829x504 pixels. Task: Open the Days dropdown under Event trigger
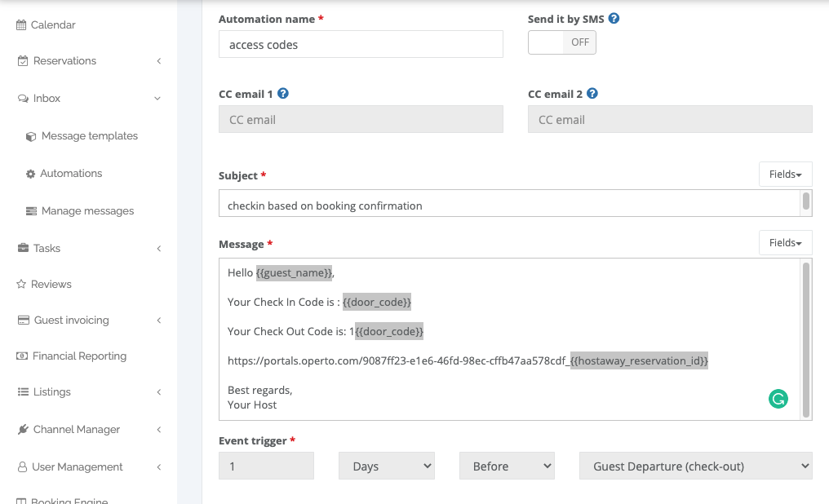(386, 466)
